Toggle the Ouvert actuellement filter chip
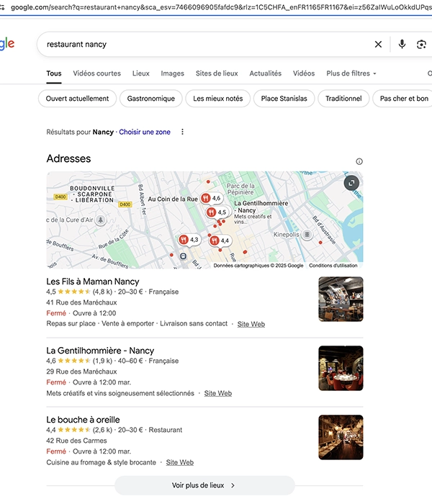The height and width of the screenshot is (504, 432). click(x=77, y=99)
